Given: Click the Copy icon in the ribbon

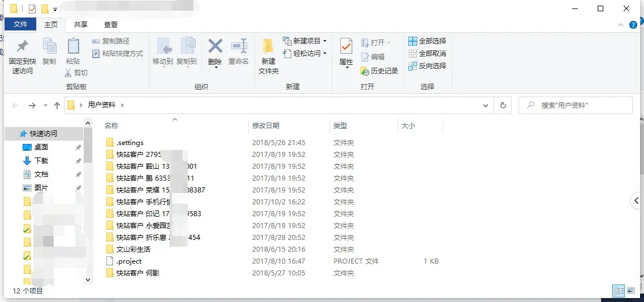Looking at the screenshot, I should click(49, 46).
